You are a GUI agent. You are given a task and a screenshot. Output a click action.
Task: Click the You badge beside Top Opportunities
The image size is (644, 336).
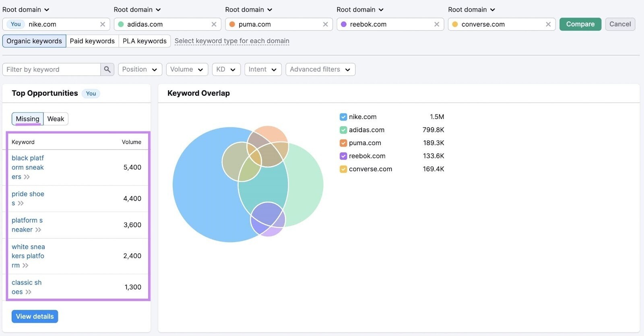point(91,94)
